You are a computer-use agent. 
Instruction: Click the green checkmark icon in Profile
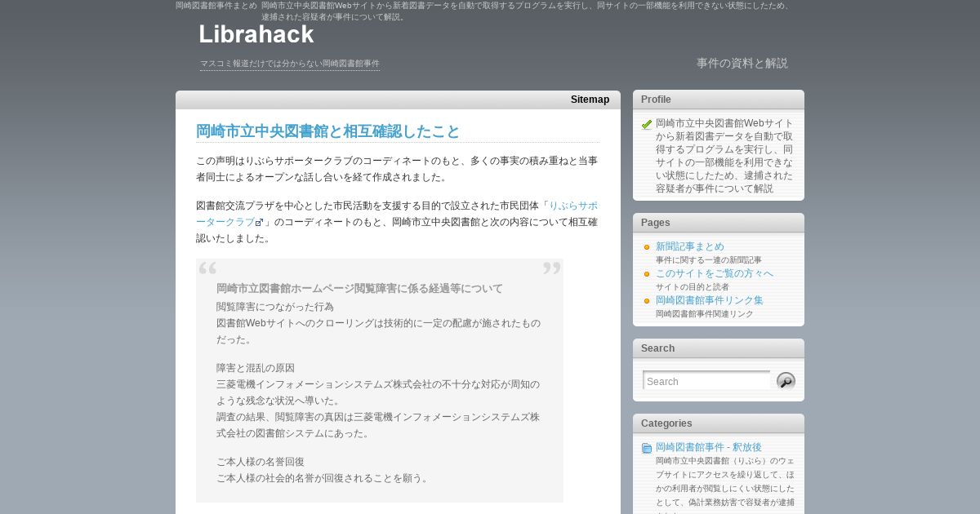pyautogui.click(x=647, y=125)
